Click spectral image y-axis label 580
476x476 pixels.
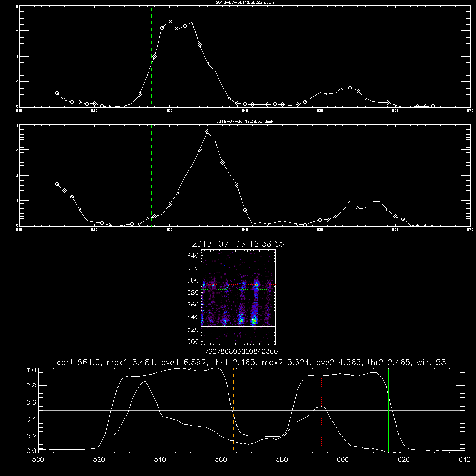pos(193,293)
